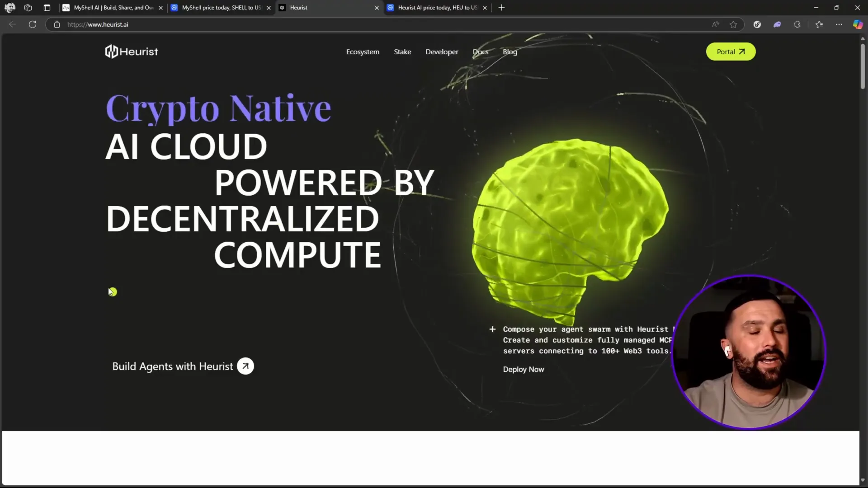Open the Ecosystem menu item
This screenshot has height=488, width=868.
click(x=363, y=52)
